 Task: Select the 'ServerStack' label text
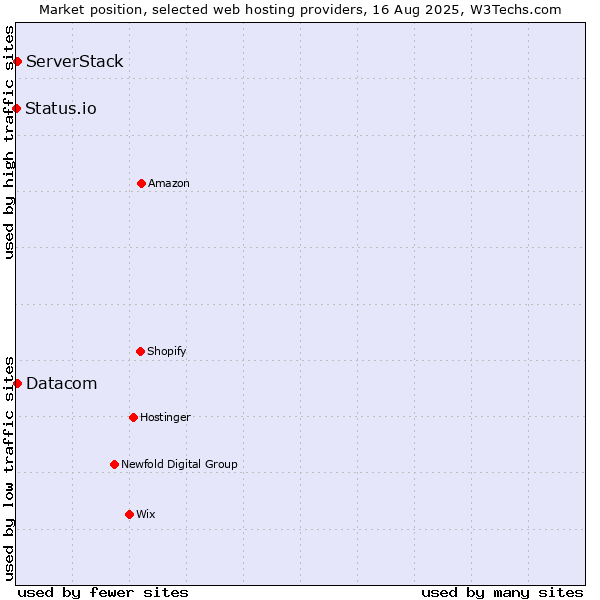tap(75, 61)
